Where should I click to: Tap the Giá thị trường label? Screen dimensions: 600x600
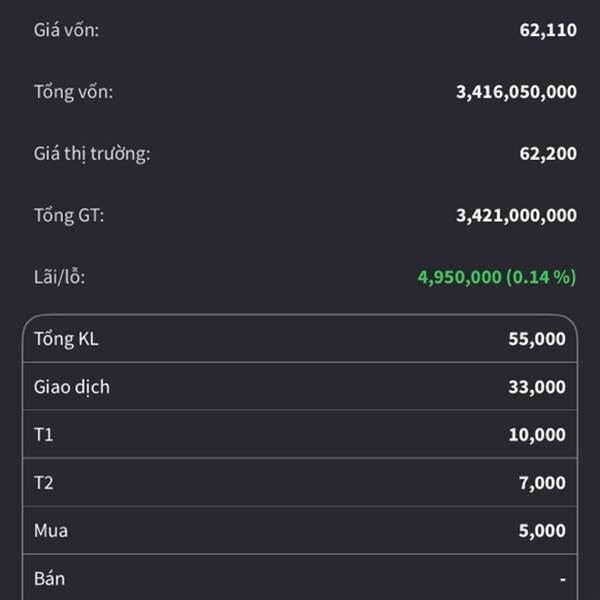pyautogui.click(x=92, y=154)
